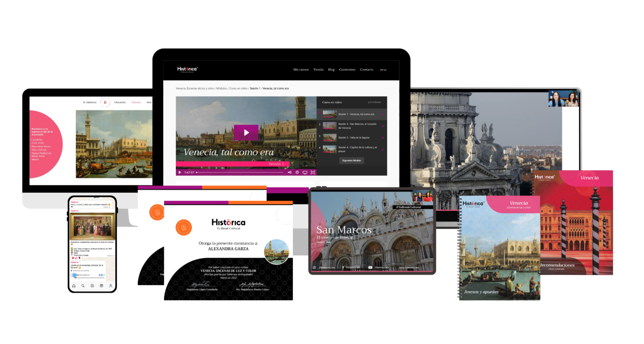The height and width of the screenshot is (344, 644).
Task: Click www.historica.mx on the tablet
Action: pos(409,268)
